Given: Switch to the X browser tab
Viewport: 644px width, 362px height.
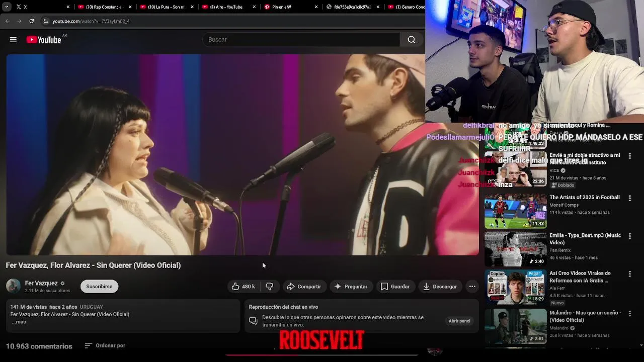Looking at the screenshot, I should (43, 7).
